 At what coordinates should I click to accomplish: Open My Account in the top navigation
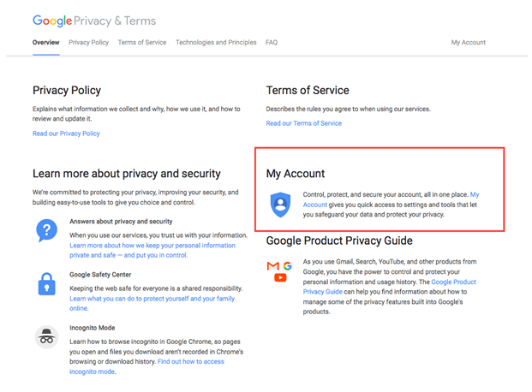(x=469, y=43)
